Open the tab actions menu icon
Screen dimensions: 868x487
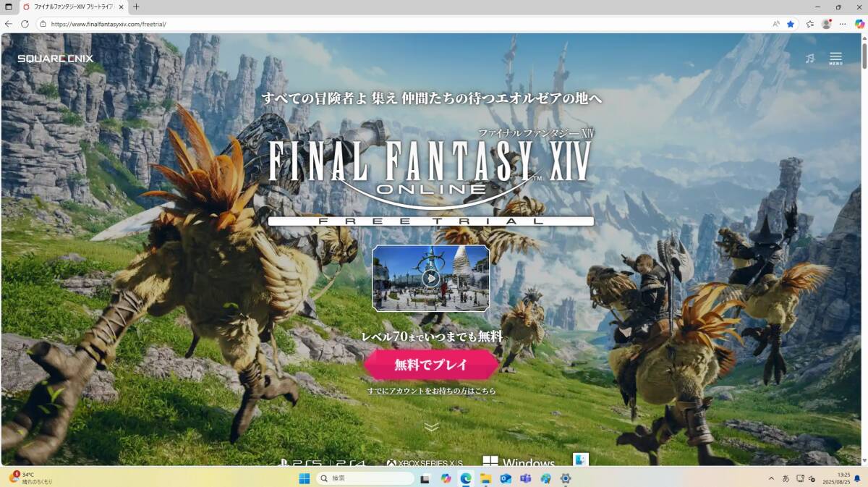tap(9, 7)
